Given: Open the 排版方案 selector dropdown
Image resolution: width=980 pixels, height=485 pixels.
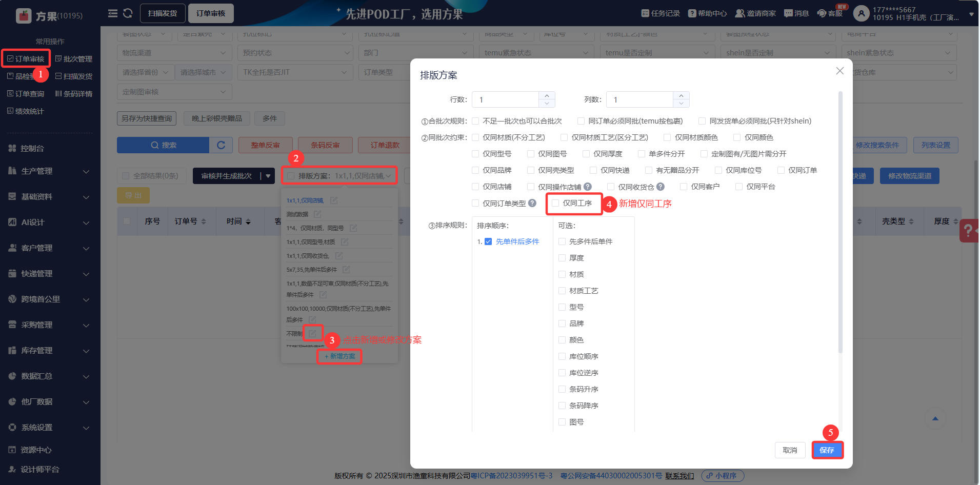Looking at the screenshot, I should point(339,176).
